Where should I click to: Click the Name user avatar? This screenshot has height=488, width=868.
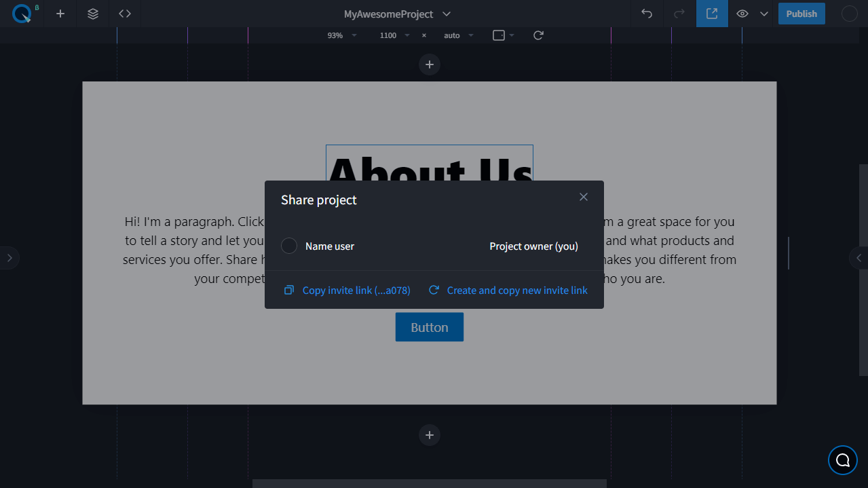click(289, 246)
